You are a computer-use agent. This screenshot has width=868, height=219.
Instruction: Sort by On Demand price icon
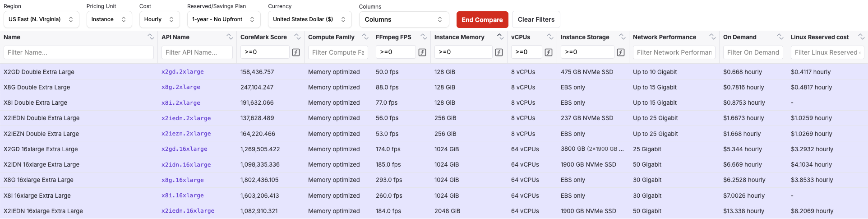click(780, 37)
